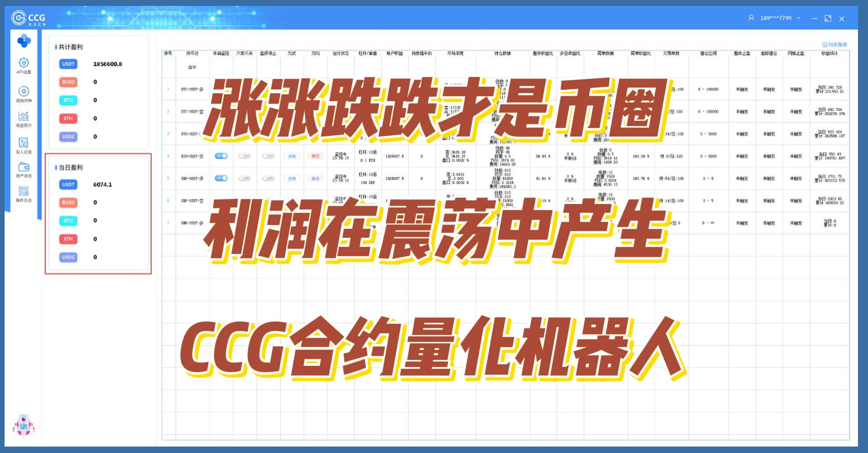Screen dimensions: 868x453
Task: Click the 98.84 % overall yield cell
Action: tap(543, 156)
